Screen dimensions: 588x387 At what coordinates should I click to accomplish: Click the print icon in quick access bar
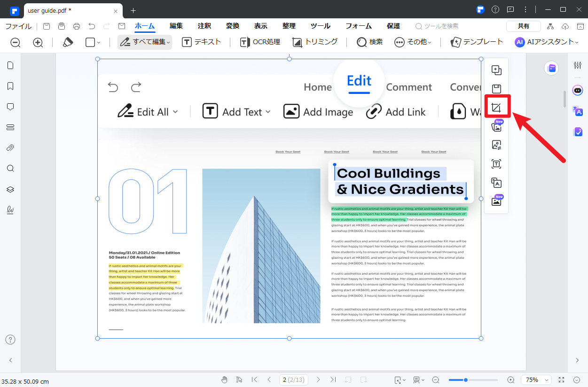(x=77, y=26)
